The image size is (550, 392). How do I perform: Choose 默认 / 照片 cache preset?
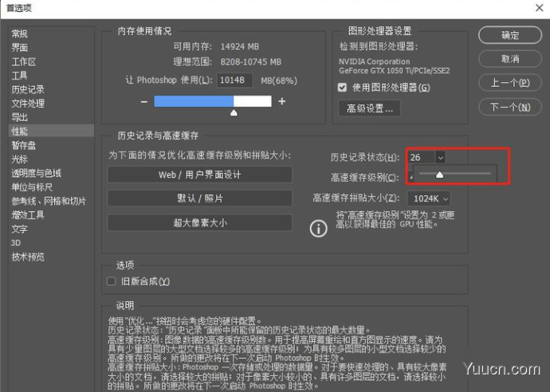[x=199, y=198]
